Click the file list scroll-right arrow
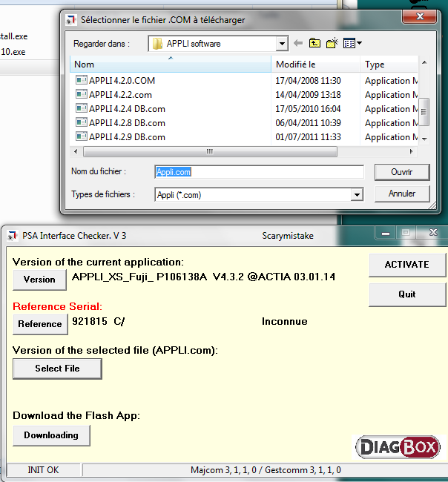 (x=412, y=151)
